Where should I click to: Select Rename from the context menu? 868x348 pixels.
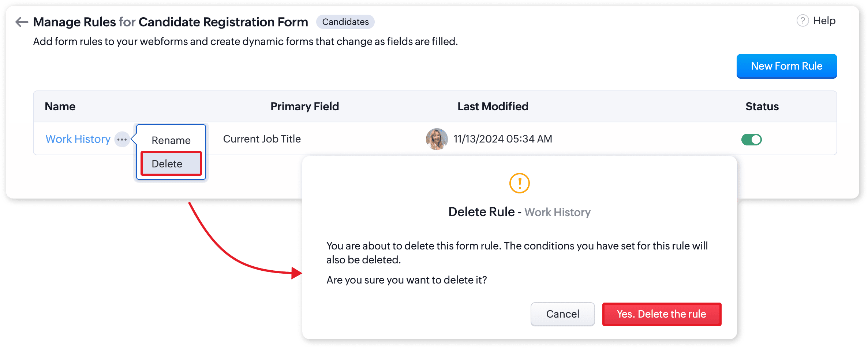[x=171, y=140]
